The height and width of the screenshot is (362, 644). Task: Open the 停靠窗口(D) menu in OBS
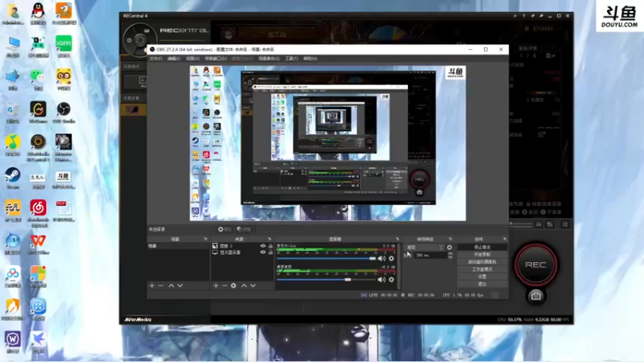216,59
